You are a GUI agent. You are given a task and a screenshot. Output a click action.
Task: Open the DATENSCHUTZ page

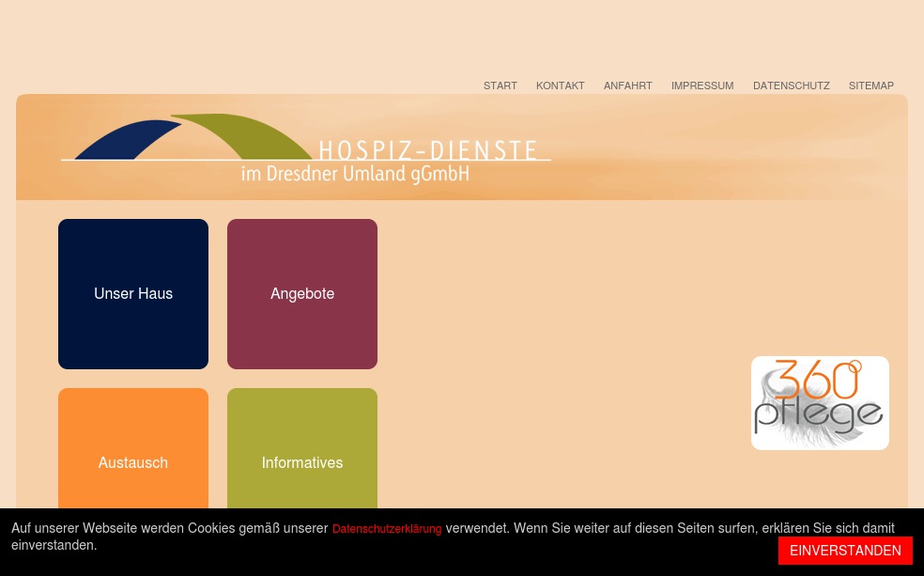791,86
